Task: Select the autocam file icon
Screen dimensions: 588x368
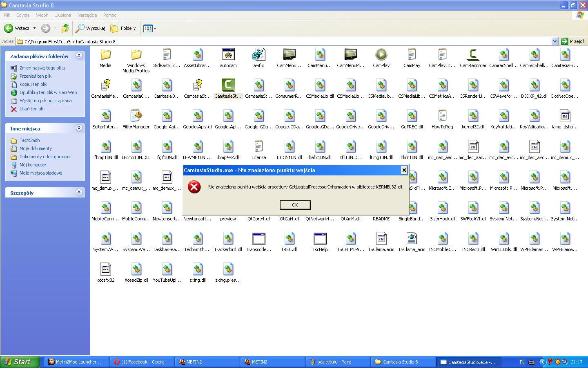Action: [x=228, y=54]
